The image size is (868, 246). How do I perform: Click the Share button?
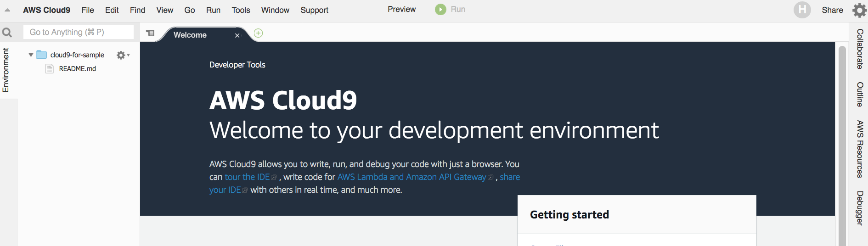tap(832, 10)
